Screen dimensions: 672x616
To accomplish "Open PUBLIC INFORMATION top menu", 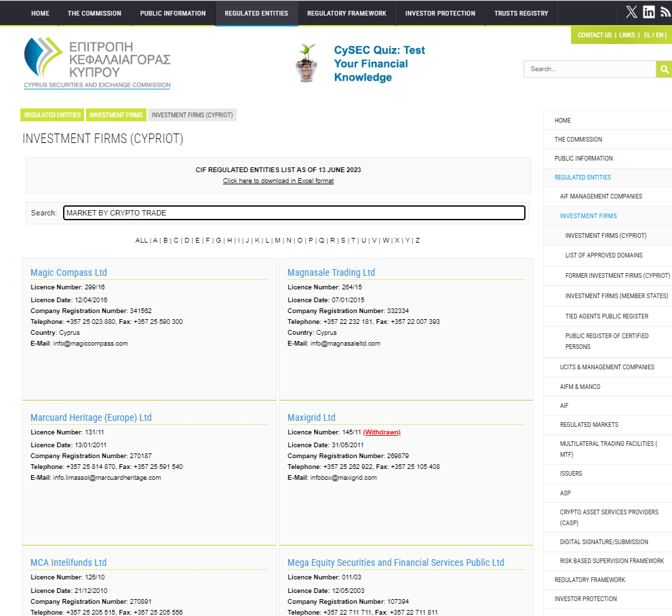I will click(173, 14).
